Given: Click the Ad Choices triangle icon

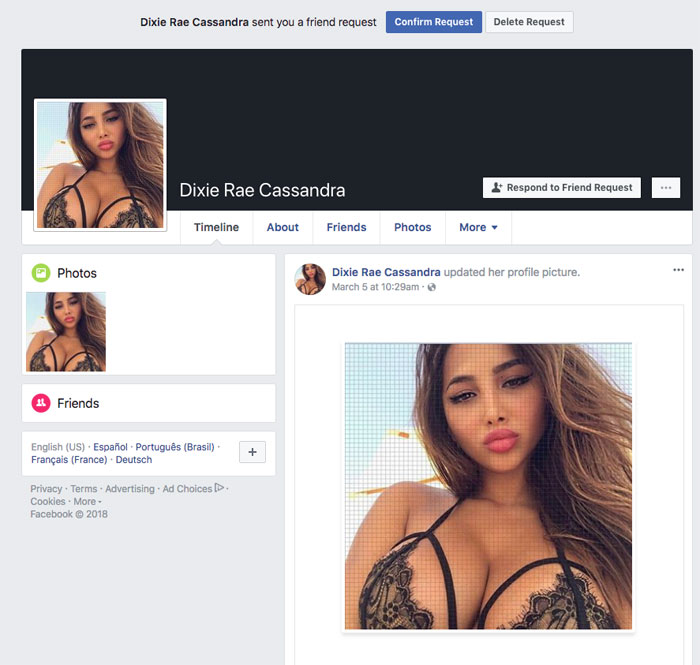Looking at the screenshot, I should click(x=219, y=488).
